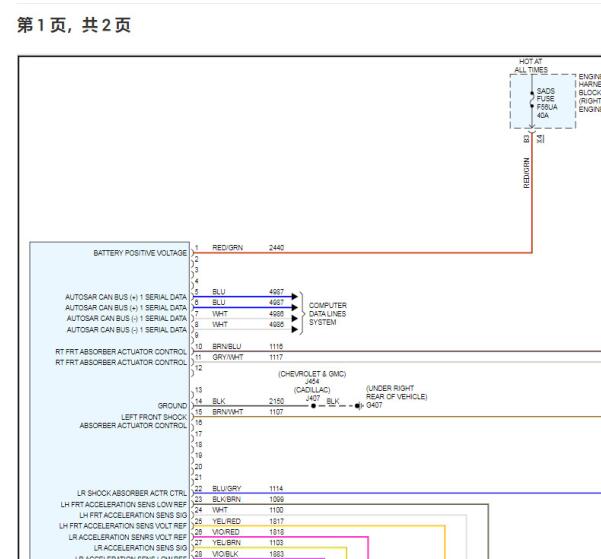Select "LR ACCELERATION SENS SIG" description
601x559 pixels.
[140, 548]
